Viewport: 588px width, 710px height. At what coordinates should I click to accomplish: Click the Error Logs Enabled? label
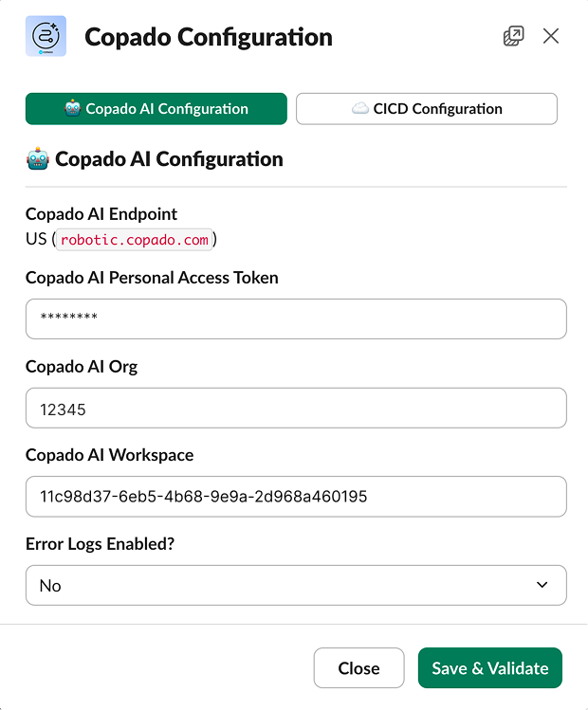pyautogui.click(x=99, y=544)
